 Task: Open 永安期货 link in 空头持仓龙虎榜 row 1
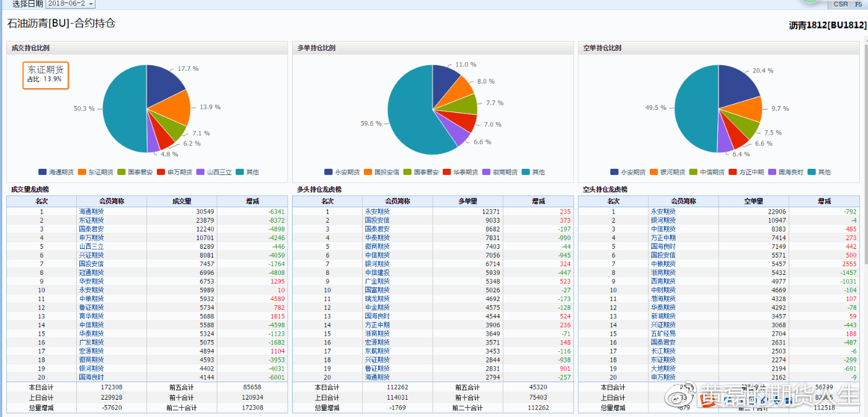click(663, 212)
